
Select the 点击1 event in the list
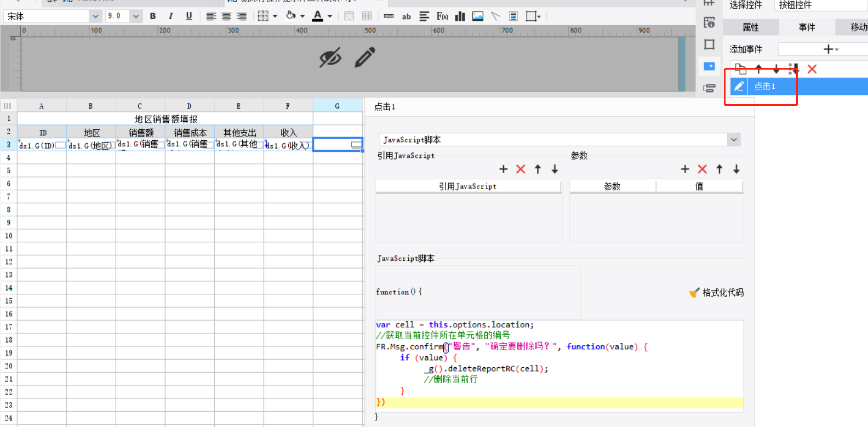[765, 87]
